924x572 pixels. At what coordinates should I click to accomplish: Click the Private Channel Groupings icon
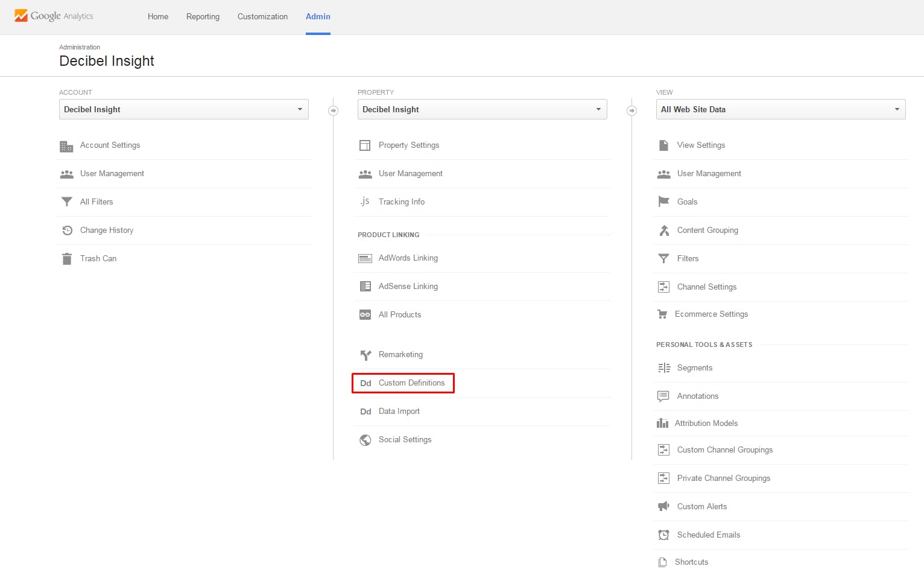pyautogui.click(x=663, y=478)
